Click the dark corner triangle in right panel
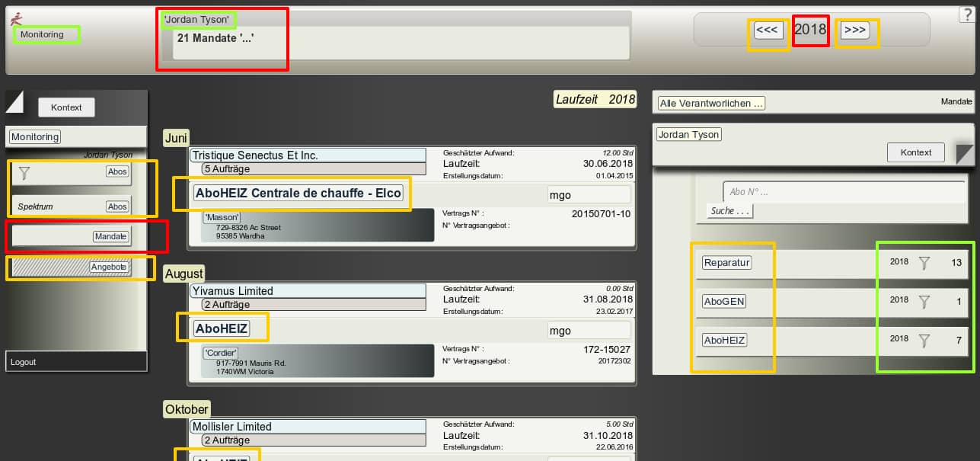Image resolution: width=980 pixels, height=461 pixels. click(965, 153)
